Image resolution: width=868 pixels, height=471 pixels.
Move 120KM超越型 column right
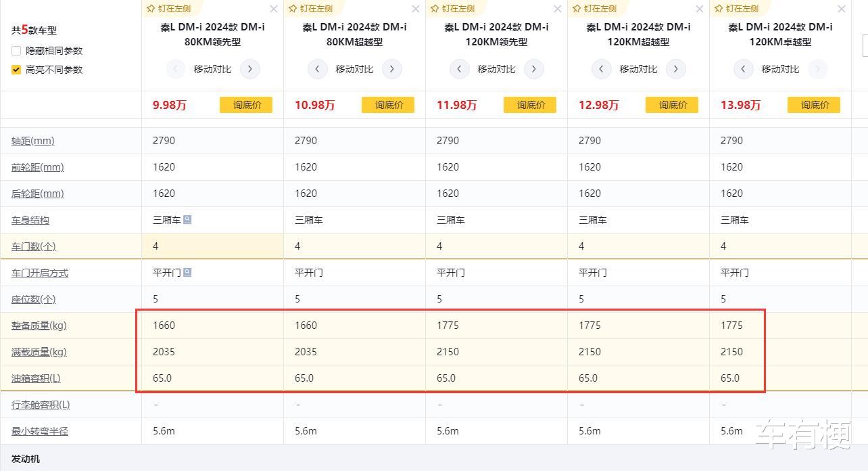coord(676,69)
